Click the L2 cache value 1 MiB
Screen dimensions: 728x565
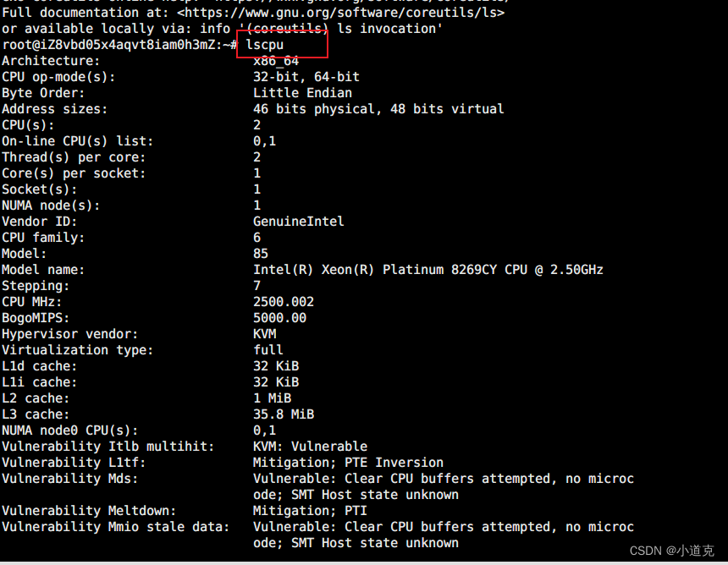pos(273,398)
